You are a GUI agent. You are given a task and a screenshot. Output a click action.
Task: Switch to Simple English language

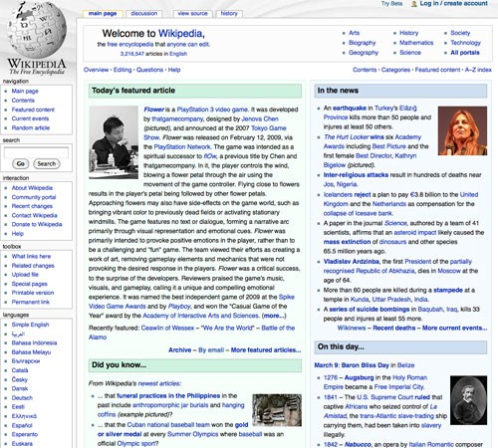point(30,325)
